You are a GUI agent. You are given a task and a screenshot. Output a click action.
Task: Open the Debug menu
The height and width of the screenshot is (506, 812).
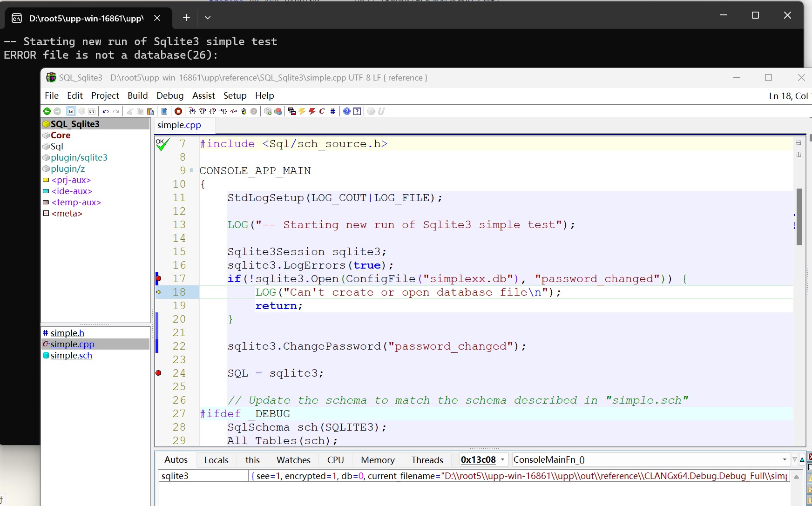[x=169, y=95]
